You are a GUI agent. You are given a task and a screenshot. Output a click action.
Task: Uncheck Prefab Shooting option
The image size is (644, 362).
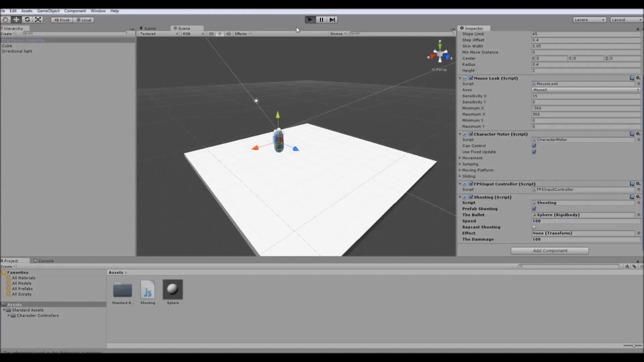534,209
